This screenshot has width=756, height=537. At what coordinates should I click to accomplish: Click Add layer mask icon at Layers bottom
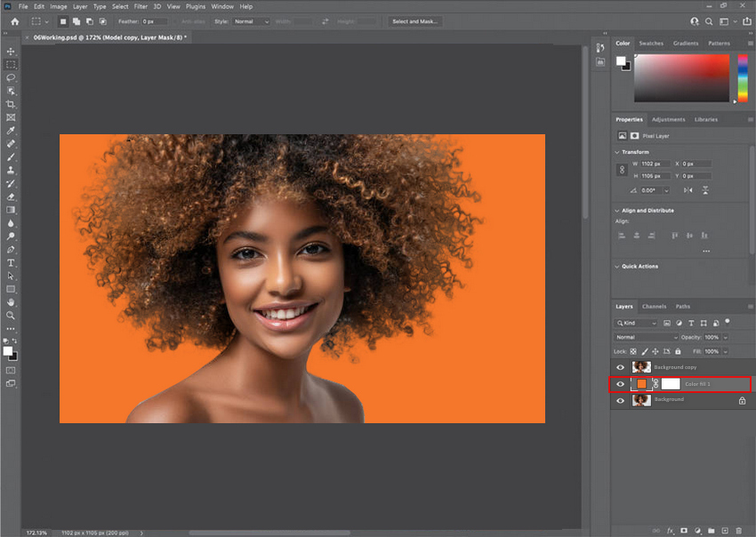[684, 530]
